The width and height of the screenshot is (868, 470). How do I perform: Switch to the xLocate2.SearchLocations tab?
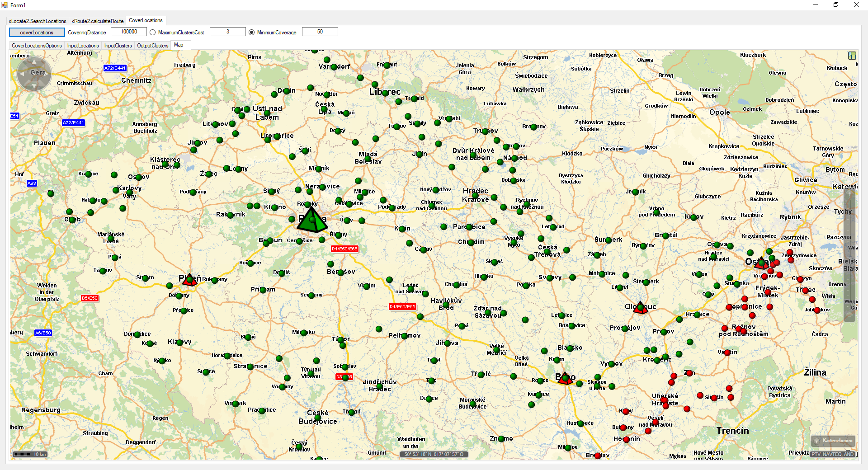(x=37, y=21)
